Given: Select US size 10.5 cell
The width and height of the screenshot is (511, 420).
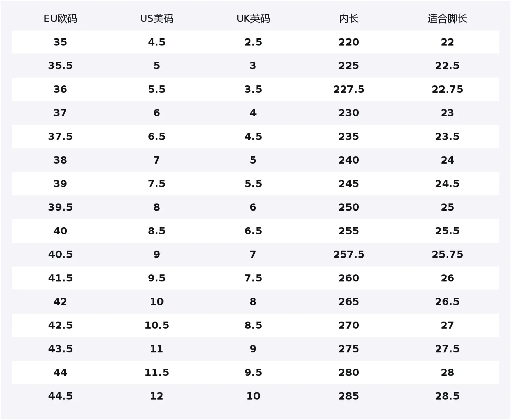Looking at the screenshot, I should [x=157, y=325].
